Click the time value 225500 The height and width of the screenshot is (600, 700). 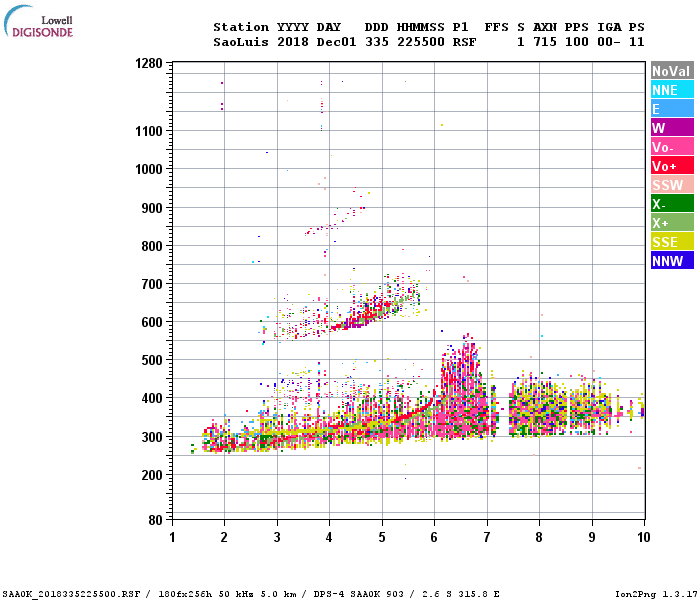coord(421,42)
